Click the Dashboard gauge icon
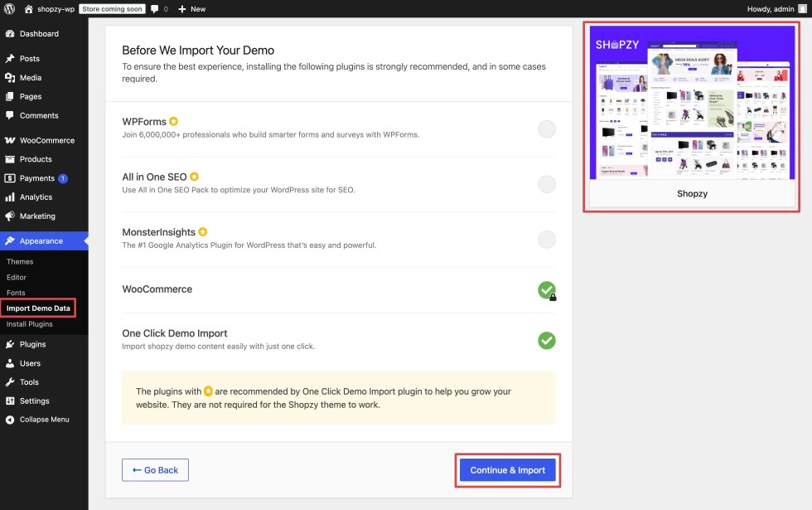Viewport: 812px width, 510px height. pyautogui.click(x=10, y=34)
